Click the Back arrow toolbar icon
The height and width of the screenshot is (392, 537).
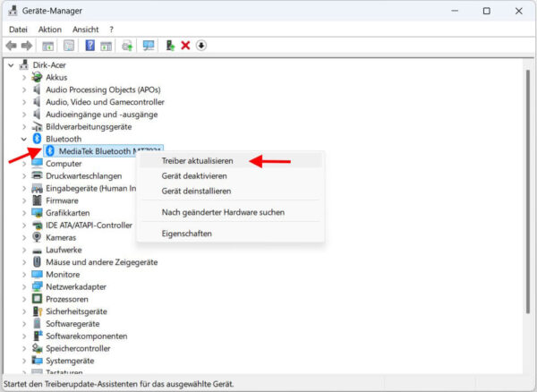[12, 46]
